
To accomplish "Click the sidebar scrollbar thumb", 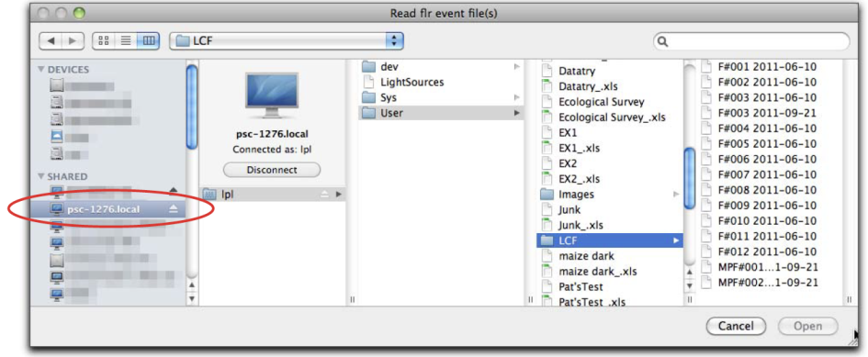I will pyautogui.click(x=192, y=106).
